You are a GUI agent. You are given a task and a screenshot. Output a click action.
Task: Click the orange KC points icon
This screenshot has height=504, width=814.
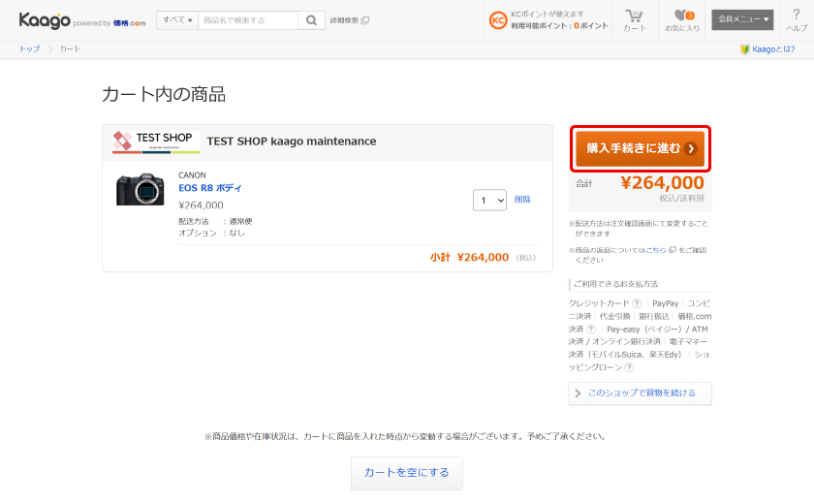tap(498, 20)
